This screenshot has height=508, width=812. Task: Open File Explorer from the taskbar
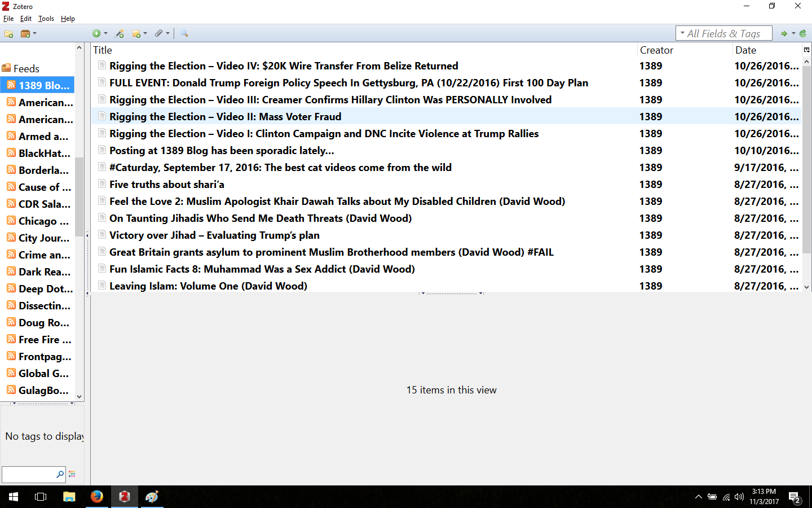click(x=69, y=497)
